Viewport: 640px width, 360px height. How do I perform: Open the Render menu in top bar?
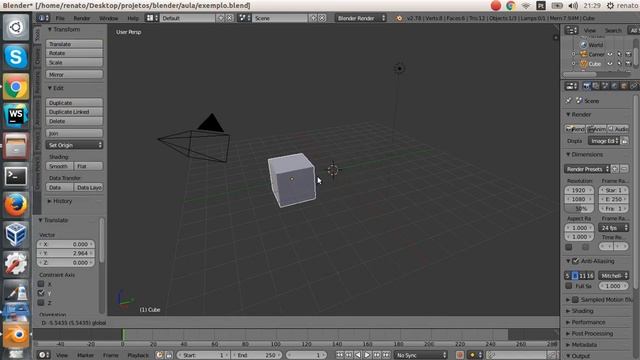(82, 18)
